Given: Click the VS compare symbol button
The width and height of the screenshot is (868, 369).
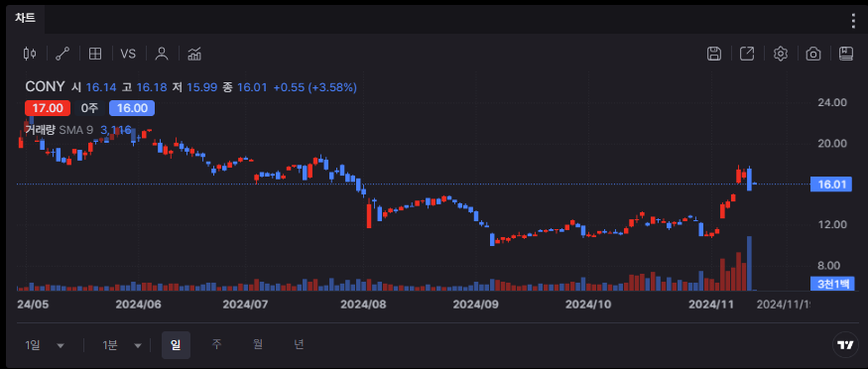Looking at the screenshot, I should click(x=128, y=54).
